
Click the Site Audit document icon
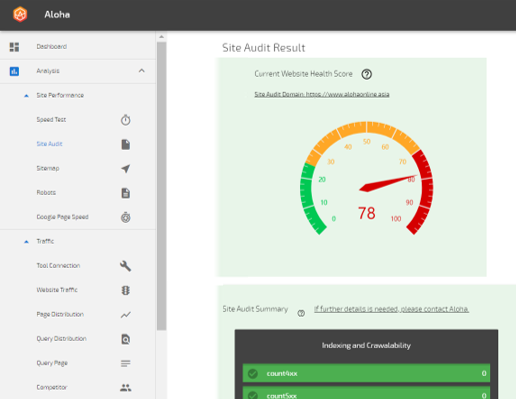click(126, 144)
